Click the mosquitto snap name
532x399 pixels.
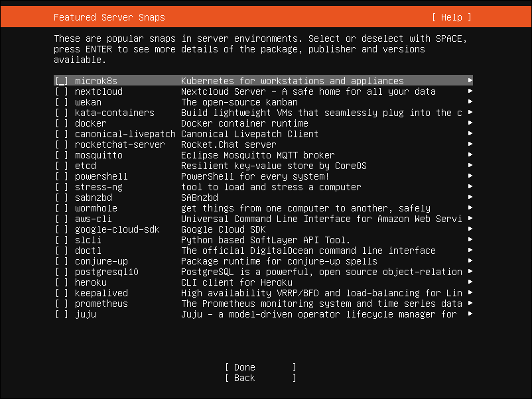pos(98,155)
